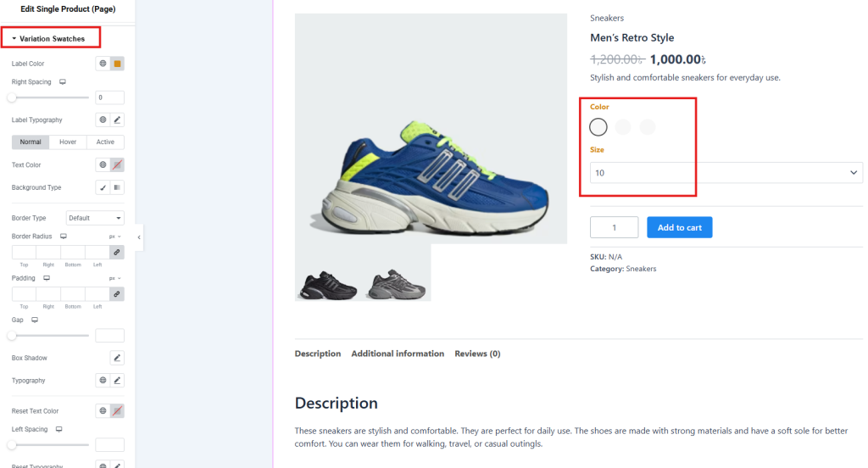The height and width of the screenshot is (468, 868).
Task: Edit Label Typography with pencil icon
Action: [117, 120]
